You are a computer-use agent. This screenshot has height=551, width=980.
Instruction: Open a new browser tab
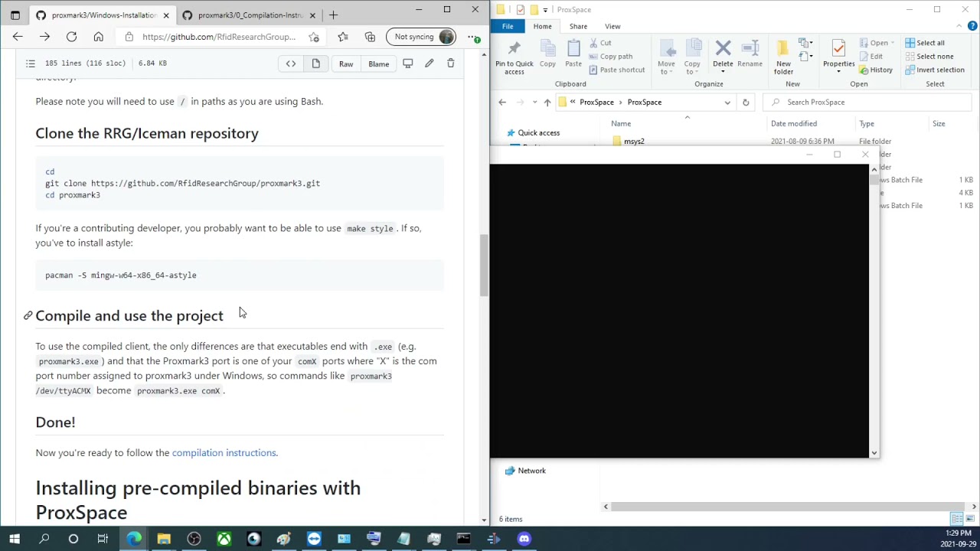coord(333,15)
